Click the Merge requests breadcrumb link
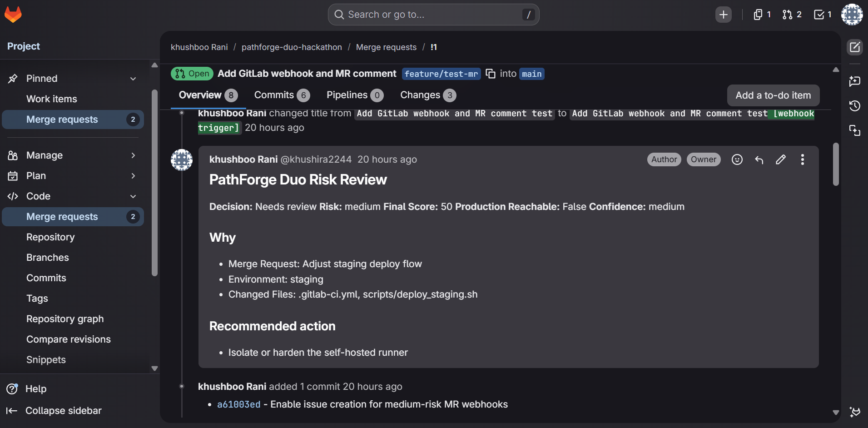Viewport: 868px width, 428px height. tap(386, 47)
